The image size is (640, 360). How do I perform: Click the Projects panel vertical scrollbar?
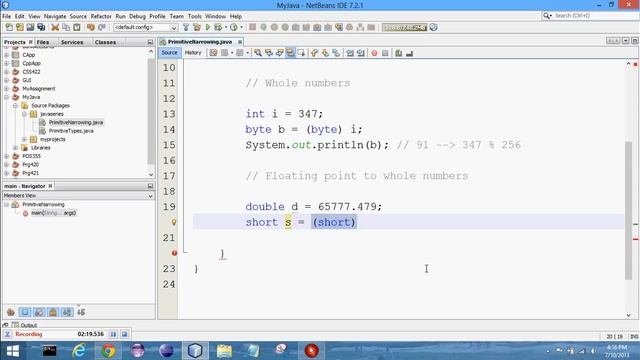(x=151, y=112)
